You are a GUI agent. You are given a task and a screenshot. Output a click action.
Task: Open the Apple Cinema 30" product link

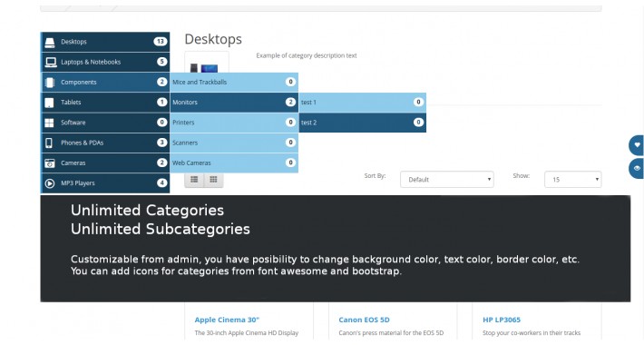click(227, 320)
